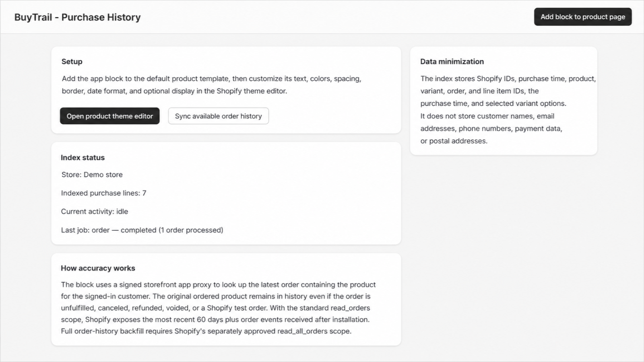The image size is (644, 362).
Task: Click the 'purchase time, and selected variant options' line
Action: click(493, 103)
